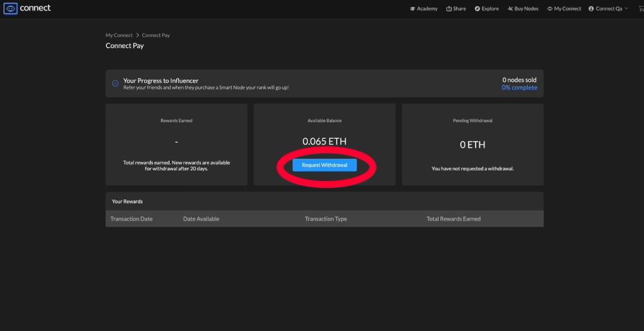Expand the Connect Qa account dropdown
Viewport: 644px width, 331px height.
tap(608, 8)
